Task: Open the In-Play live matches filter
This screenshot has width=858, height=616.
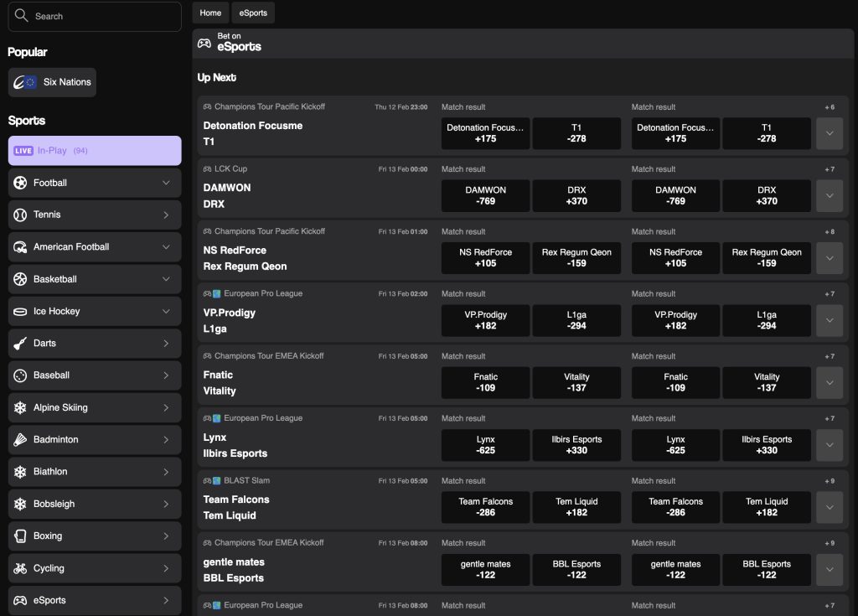Action: pyautogui.click(x=94, y=150)
